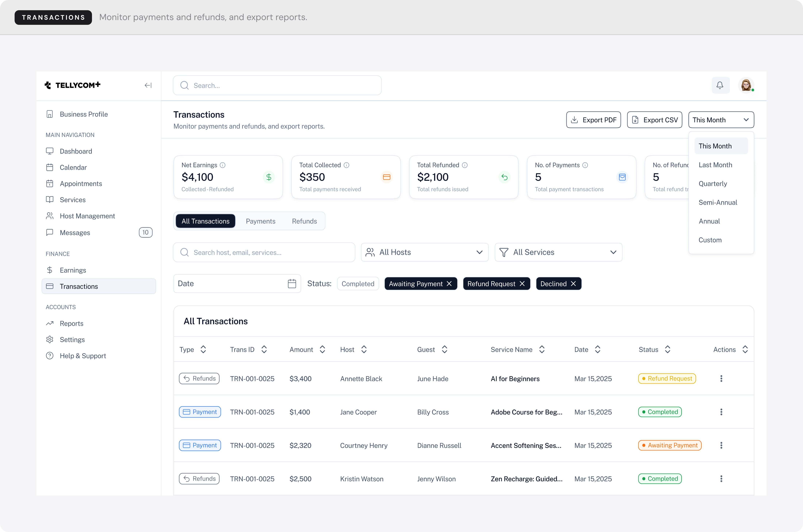Remove the Declined status filter

pyautogui.click(x=573, y=284)
